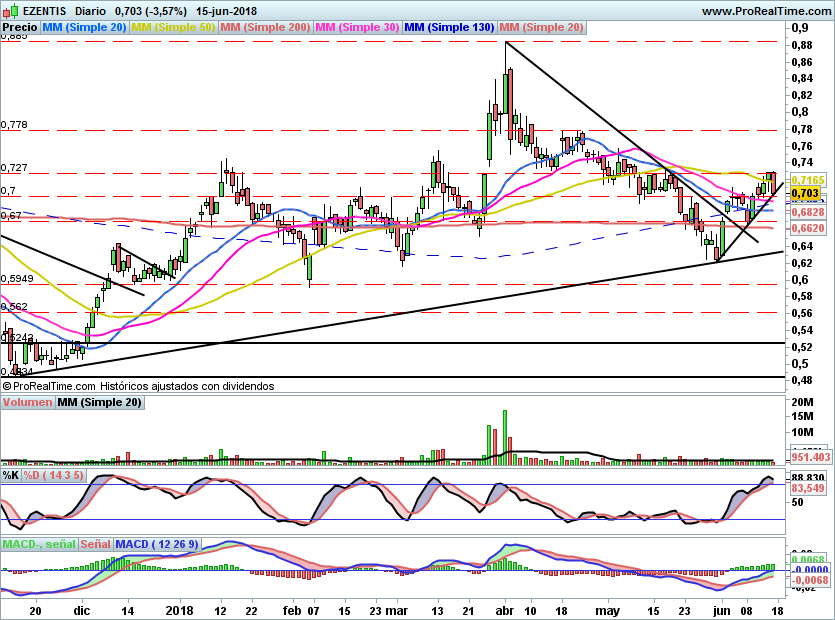This screenshot has height=620, width=835.
Task: Select the MM (Simple 200) label
Action: [x=265, y=27]
